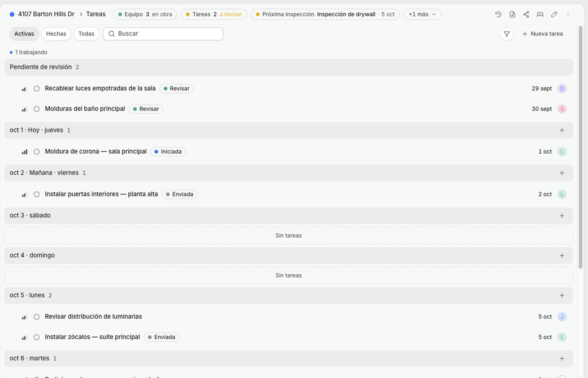588x378 pixels.
Task: Add a task to oct 6 martes section
Action: coord(562,359)
